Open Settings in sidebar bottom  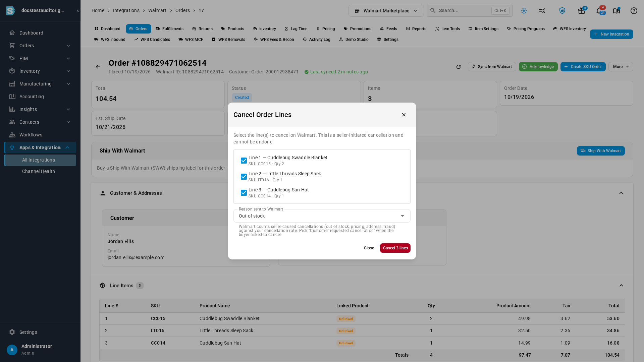tap(40, 332)
